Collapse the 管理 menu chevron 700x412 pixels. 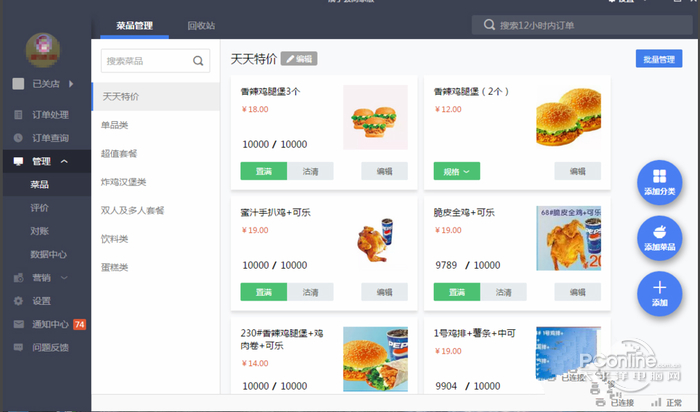click(x=64, y=161)
